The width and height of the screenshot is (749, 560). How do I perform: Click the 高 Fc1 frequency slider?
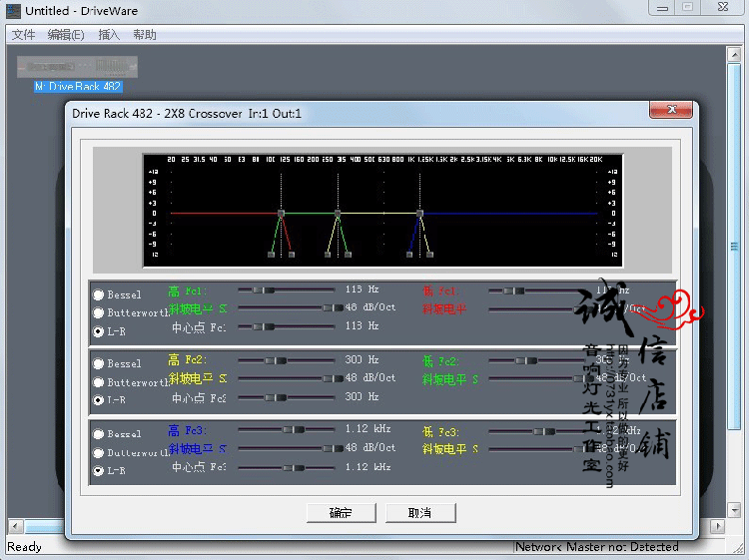(264, 290)
